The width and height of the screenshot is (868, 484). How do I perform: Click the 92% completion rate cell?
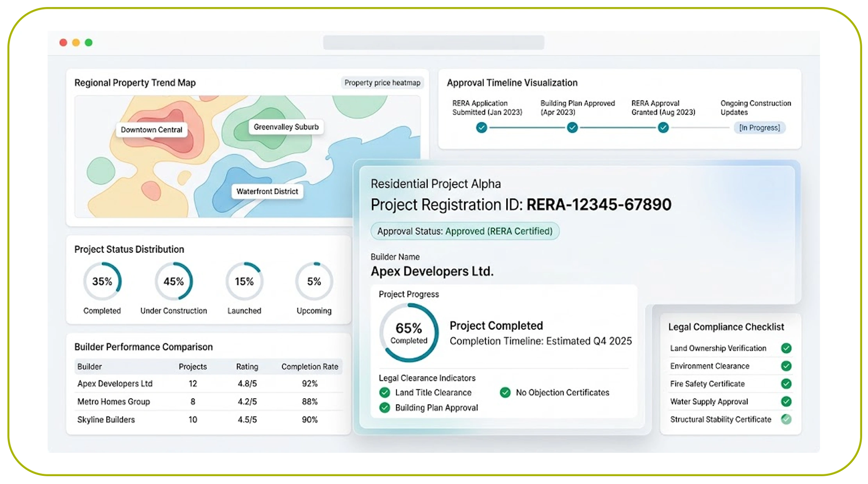point(310,384)
